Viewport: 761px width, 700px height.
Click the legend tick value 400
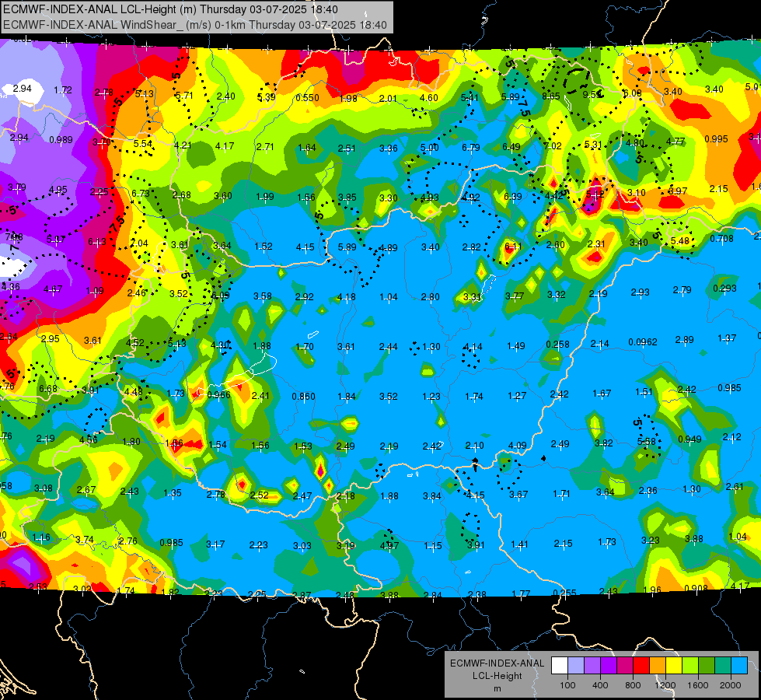point(600,685)
